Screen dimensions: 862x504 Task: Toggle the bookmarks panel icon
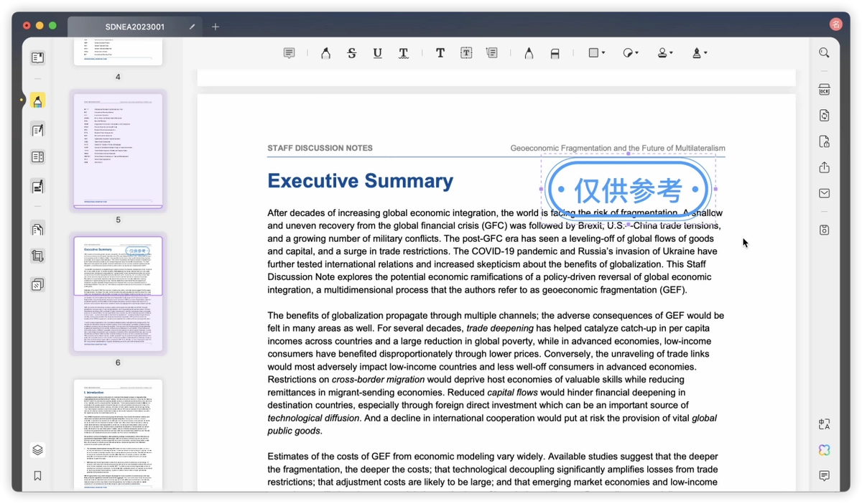click(x=37, y=475)
